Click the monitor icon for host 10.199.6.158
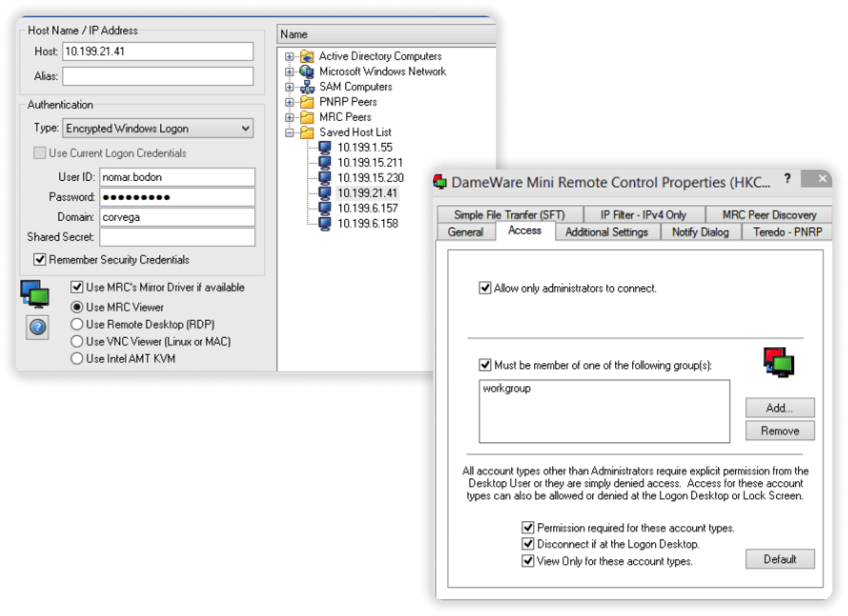The height and width of the screenshot is (616, 848). click(x=325, y=223)
